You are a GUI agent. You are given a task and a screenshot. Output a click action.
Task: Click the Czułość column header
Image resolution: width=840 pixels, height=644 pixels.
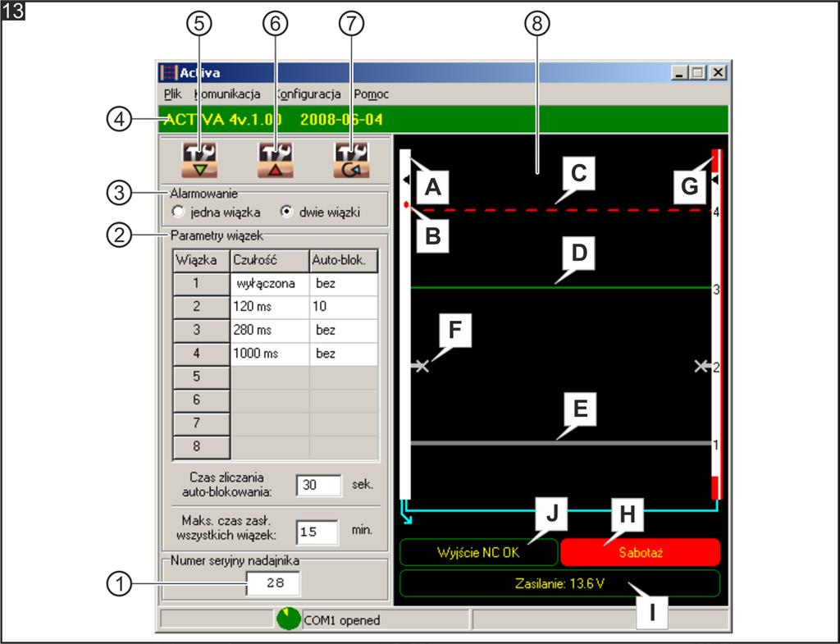[x=270, y=261]
